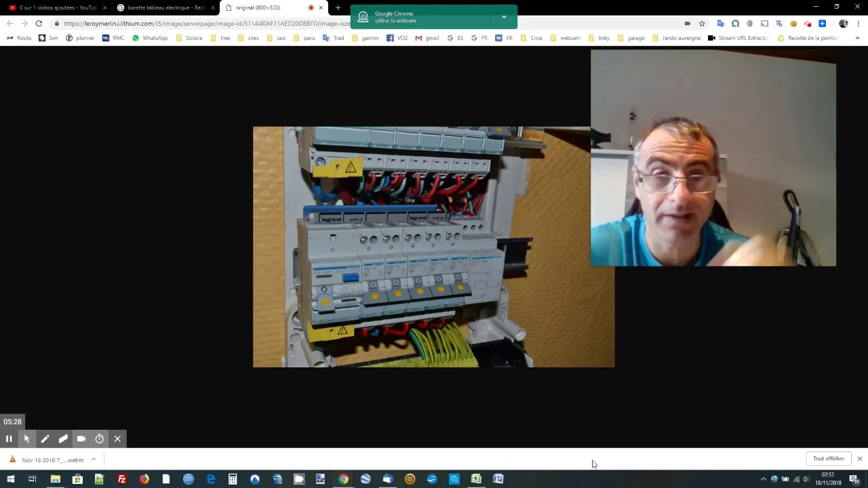
Task: Pause the screen recording
Action: pos(9,439)
